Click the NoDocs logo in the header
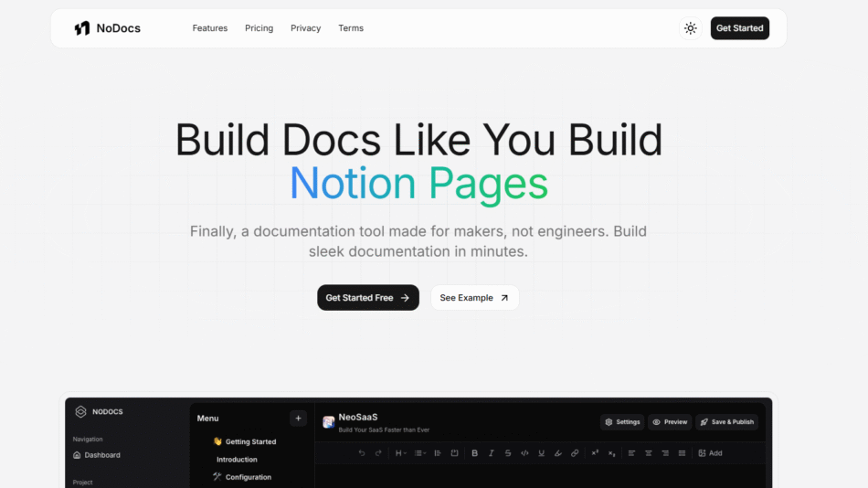 108,28
